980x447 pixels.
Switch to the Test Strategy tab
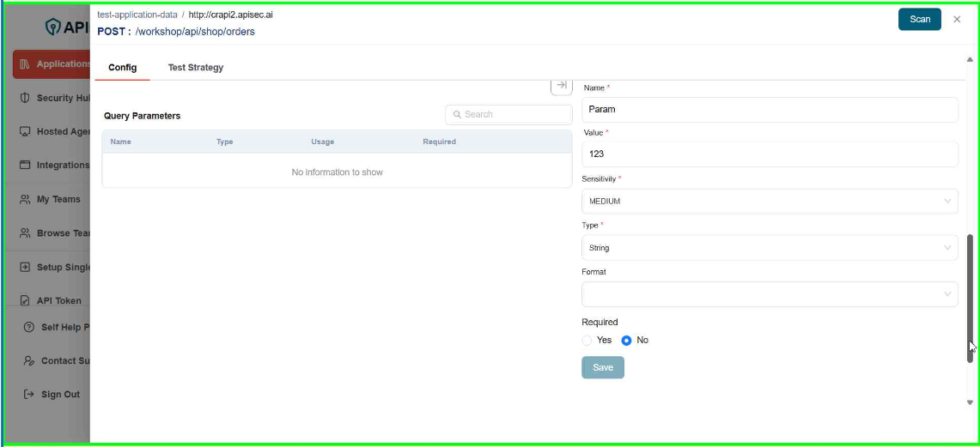[195, 68]
